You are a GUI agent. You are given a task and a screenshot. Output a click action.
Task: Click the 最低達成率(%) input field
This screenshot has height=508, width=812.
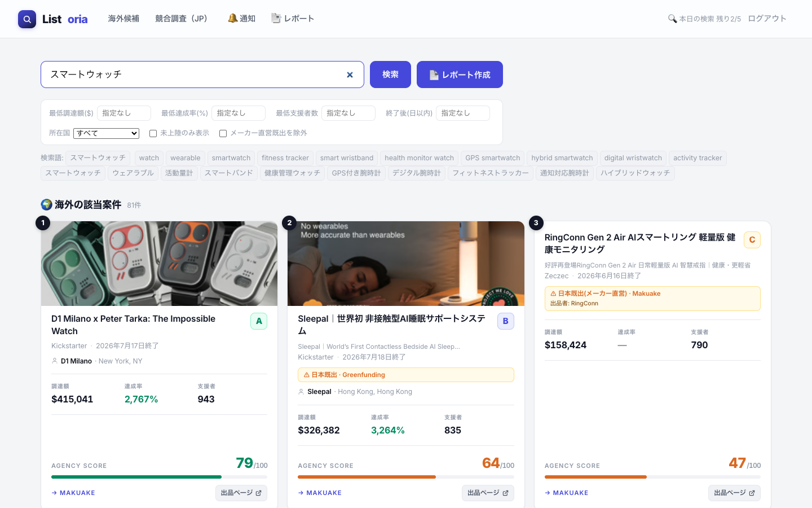click(x=239, y=113)
